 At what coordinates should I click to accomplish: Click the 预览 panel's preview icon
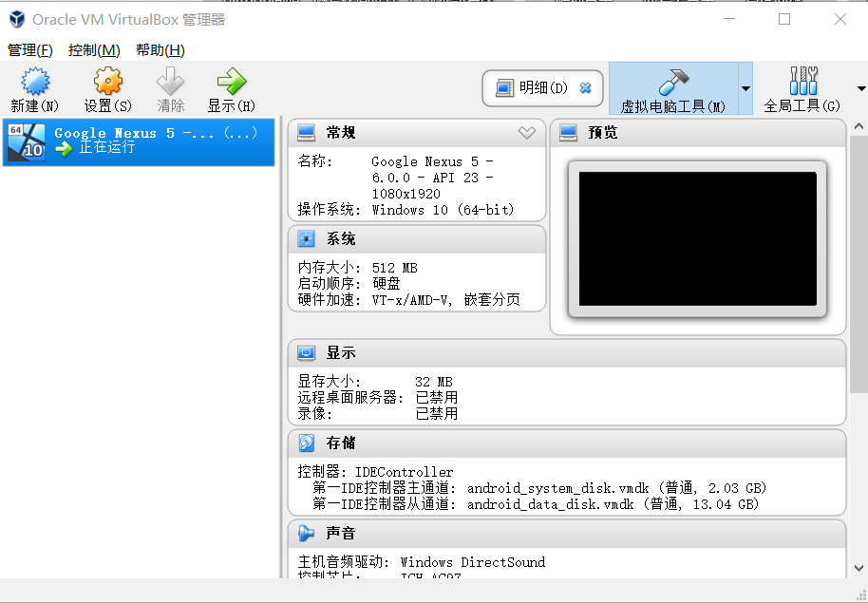570,132
